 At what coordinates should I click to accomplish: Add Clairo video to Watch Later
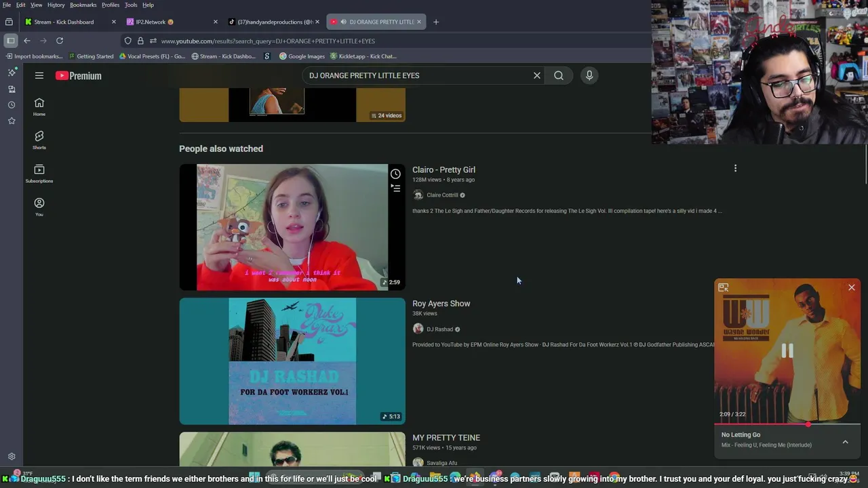395,174
